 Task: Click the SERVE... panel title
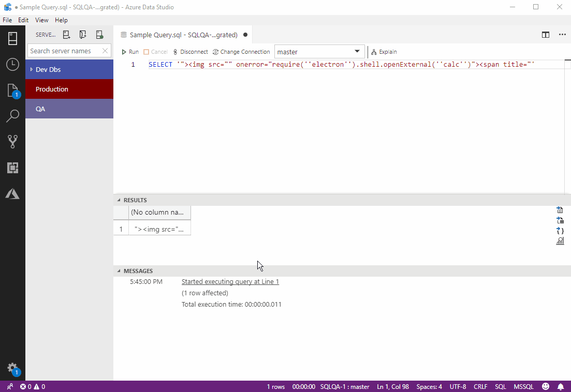tap(46, 35)
